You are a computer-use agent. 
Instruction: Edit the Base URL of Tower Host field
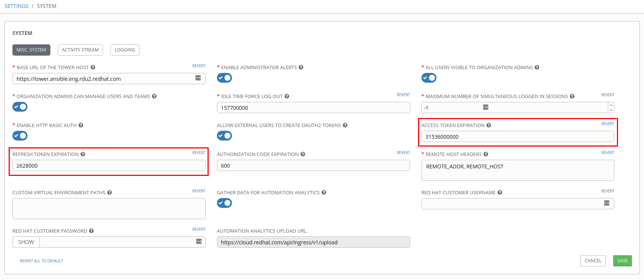pos(109,79)
